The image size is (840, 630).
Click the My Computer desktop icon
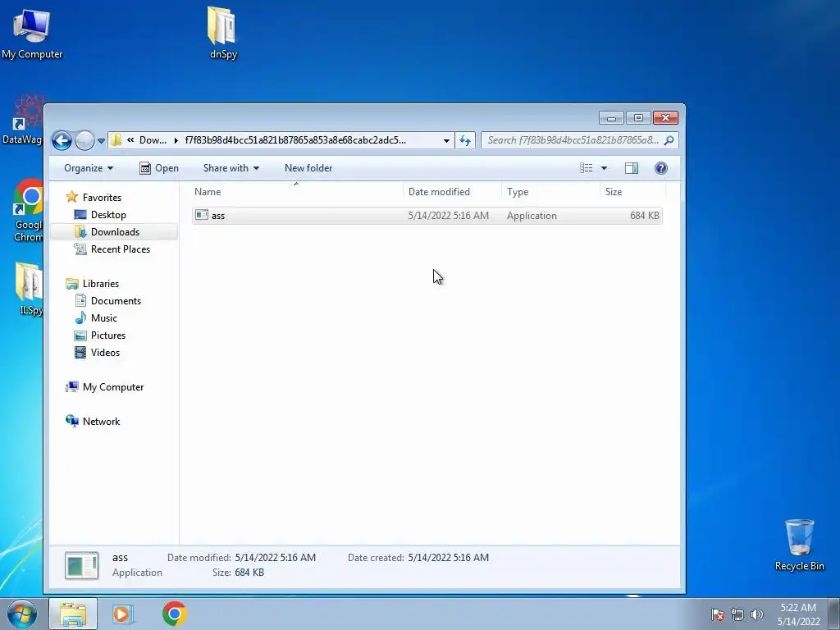(x=32, y=33)
